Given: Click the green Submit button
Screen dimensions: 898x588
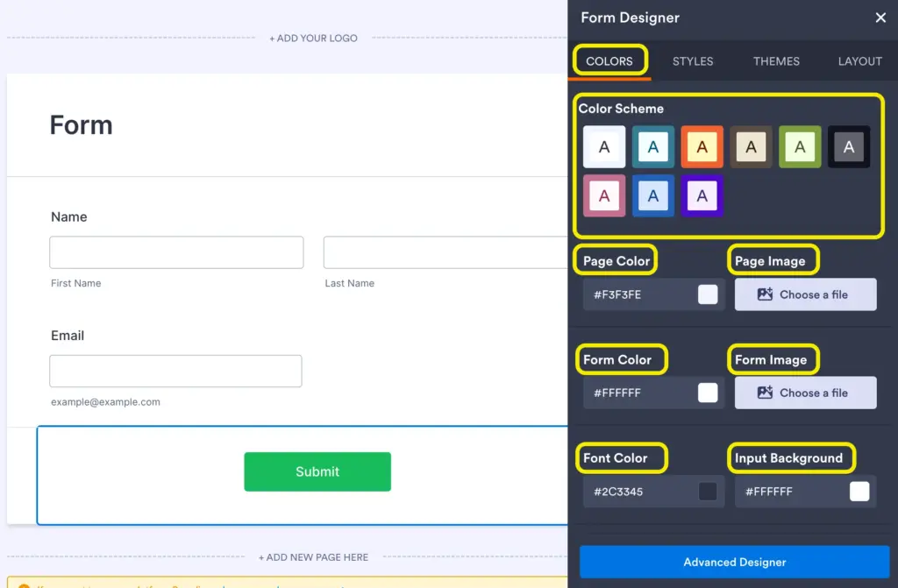Looking at the screenshot, I should coord(317,471).
